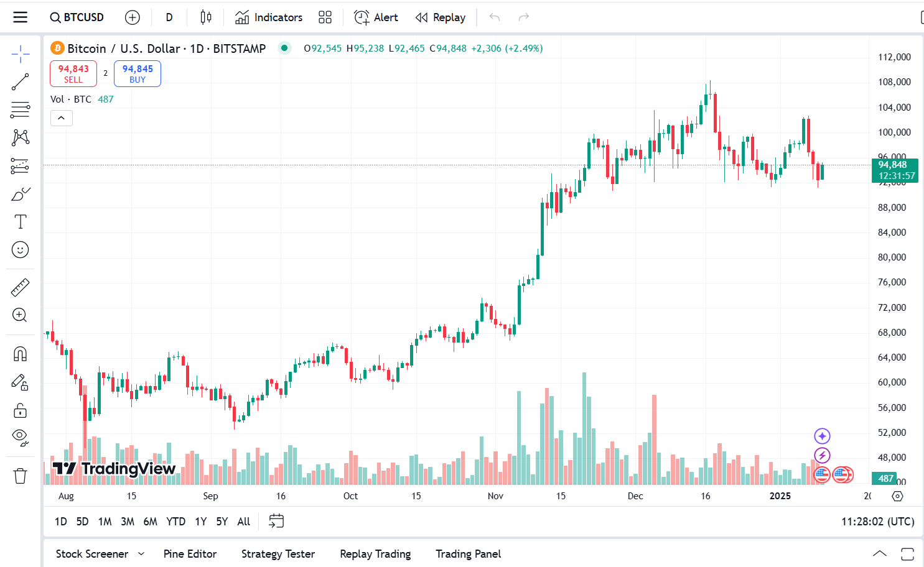This screenshot has height=567, width=924.
Task: Open the D interval dropdown
Action: coord(169,17)
